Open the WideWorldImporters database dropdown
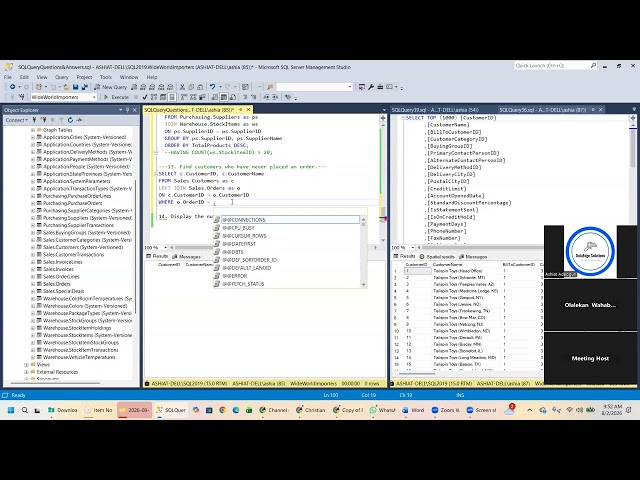Image resolution: width=640 pixels, height=480 pixels. 94,97
